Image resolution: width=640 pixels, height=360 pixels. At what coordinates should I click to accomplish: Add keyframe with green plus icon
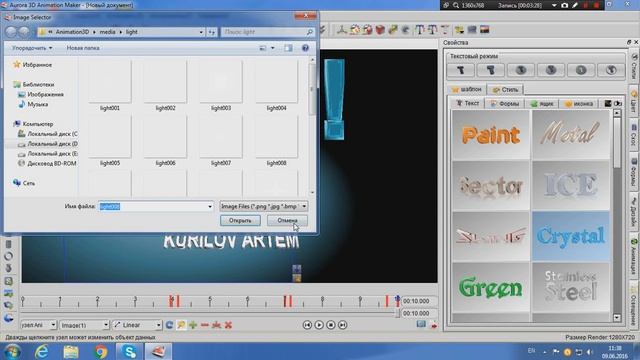pyautogui.click(x=193, y=325)
